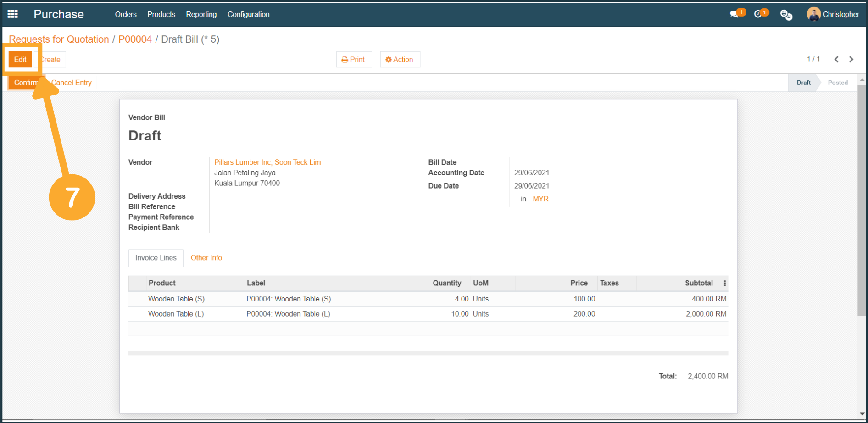Open vendor Pillars Lumber Inc link
Screen dimensions: 868x423
(x=267, y=162)
